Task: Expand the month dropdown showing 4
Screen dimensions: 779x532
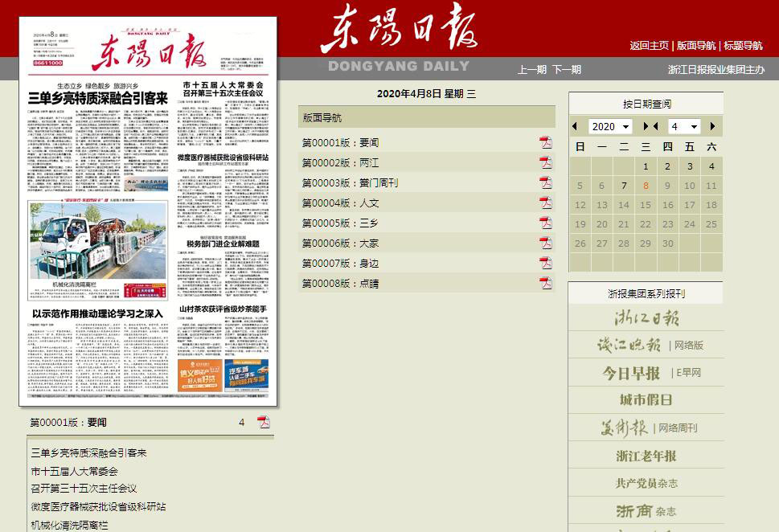Action: coord(684,127)
